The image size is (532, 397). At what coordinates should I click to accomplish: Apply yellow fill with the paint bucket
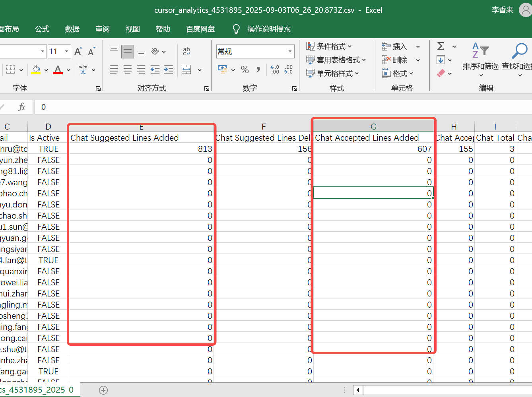[x=36, y=70]
